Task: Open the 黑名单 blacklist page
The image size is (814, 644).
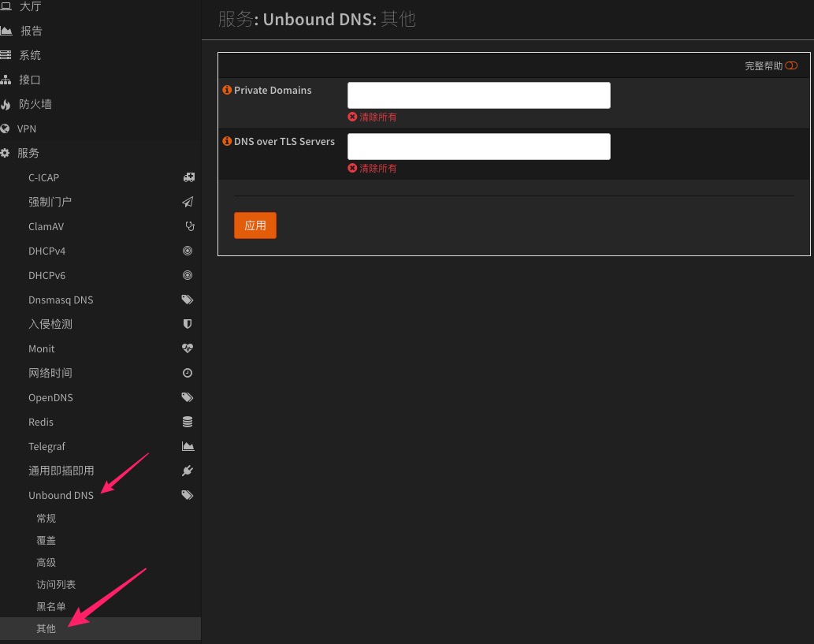Action: coord(50,607)
